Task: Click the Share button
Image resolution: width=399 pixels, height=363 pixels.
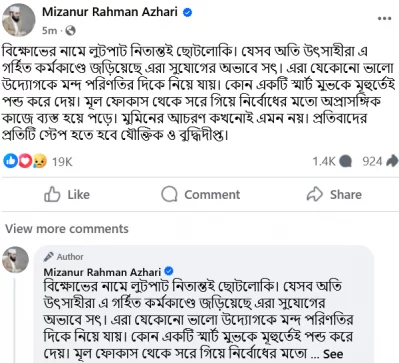Action: [334, 194]
